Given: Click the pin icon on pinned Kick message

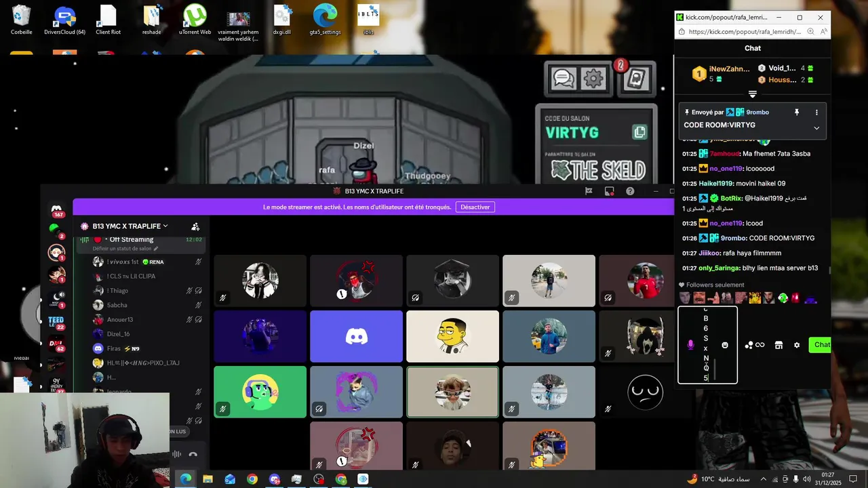Looking at the screenshot, I should tap(797, 113).
